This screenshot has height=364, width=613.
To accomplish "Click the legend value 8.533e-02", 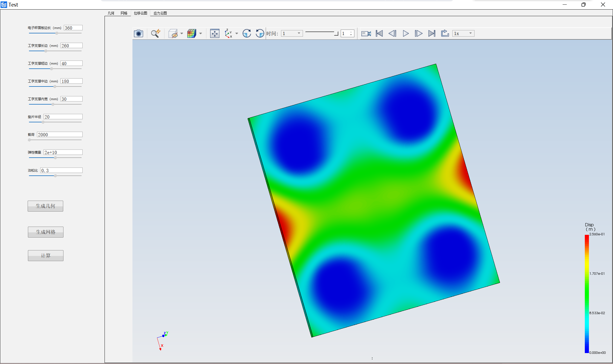I will click(x=597, y=313).
